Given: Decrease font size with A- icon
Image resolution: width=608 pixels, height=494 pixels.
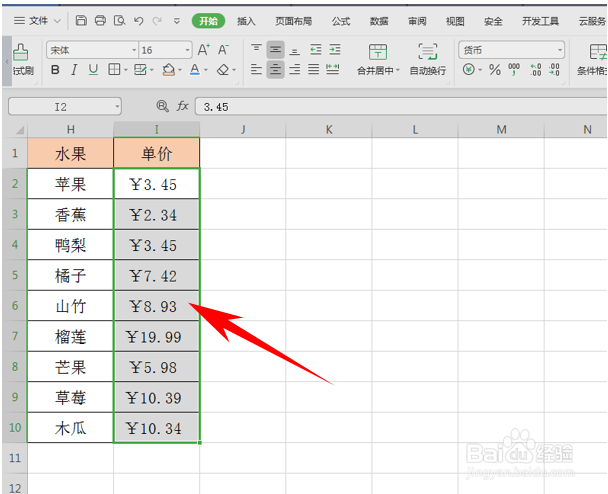Looking at the screenshot, I should tap(223, 50).
